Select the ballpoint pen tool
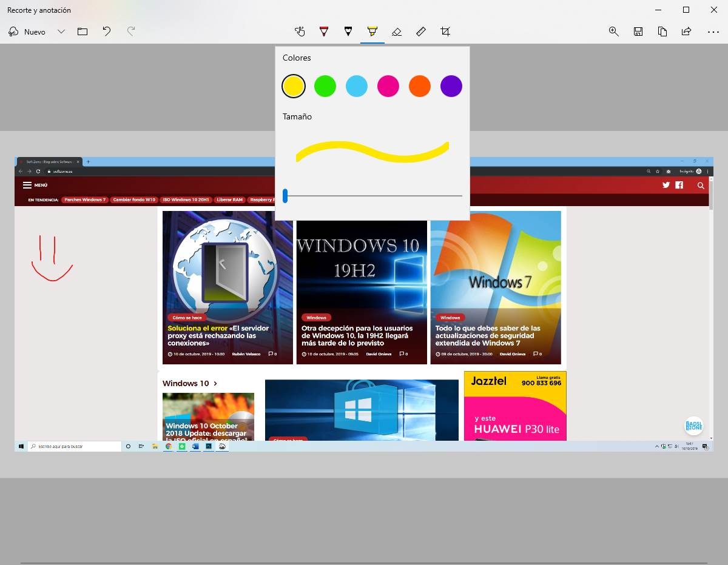 click(x=324, y=32)
